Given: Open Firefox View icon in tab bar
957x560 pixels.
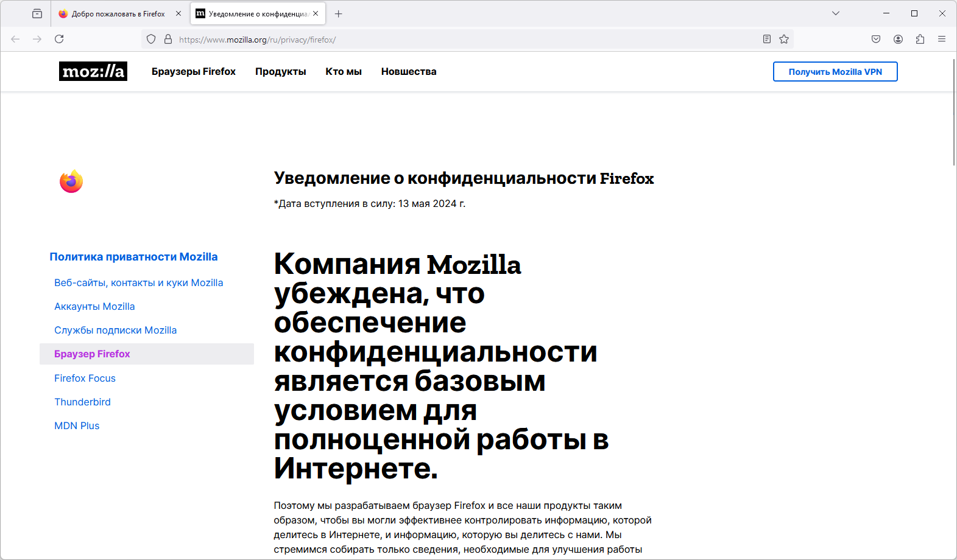Looking at the screenshot, I should (37, 13).
